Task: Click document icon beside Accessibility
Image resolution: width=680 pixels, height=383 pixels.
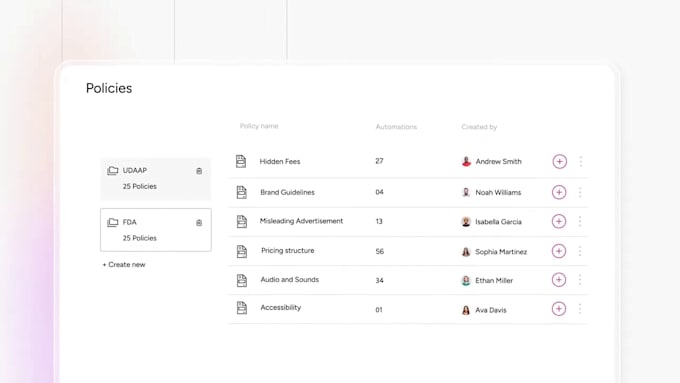Action: coord(242,308)
